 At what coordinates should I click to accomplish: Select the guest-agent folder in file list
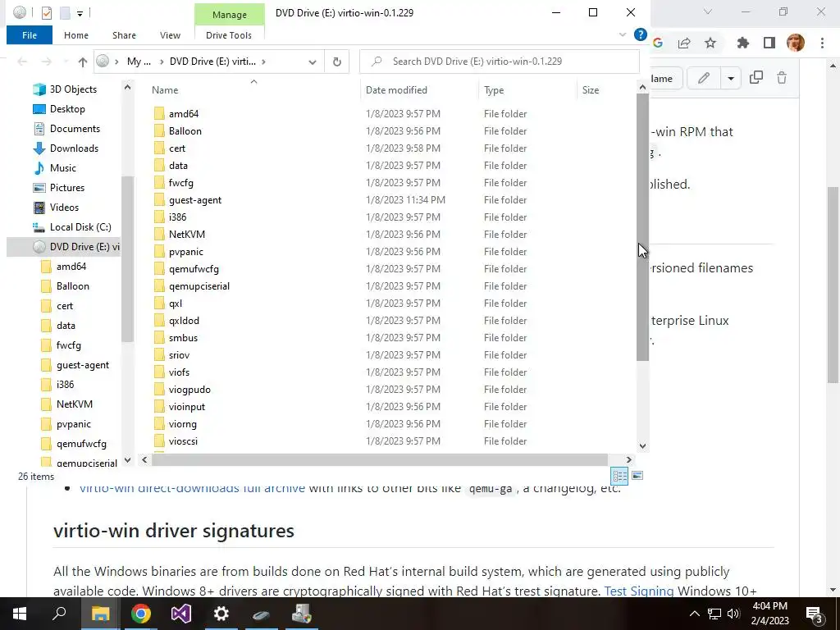[195, 200]
